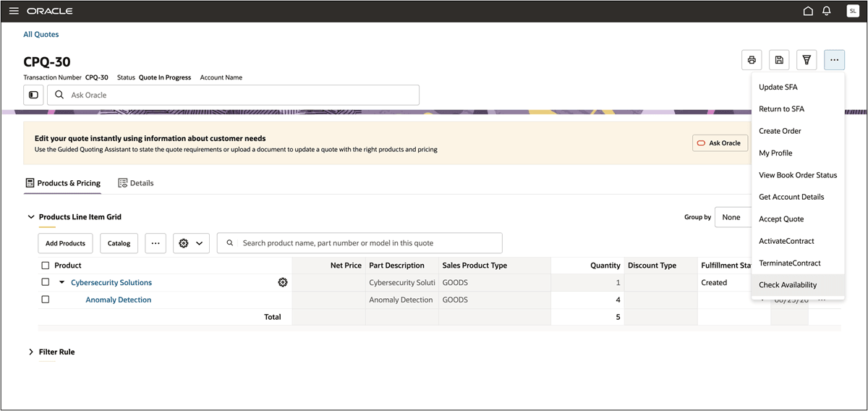Open the hamburger navigation menu
868x411 pixels.
pos(14,11)
